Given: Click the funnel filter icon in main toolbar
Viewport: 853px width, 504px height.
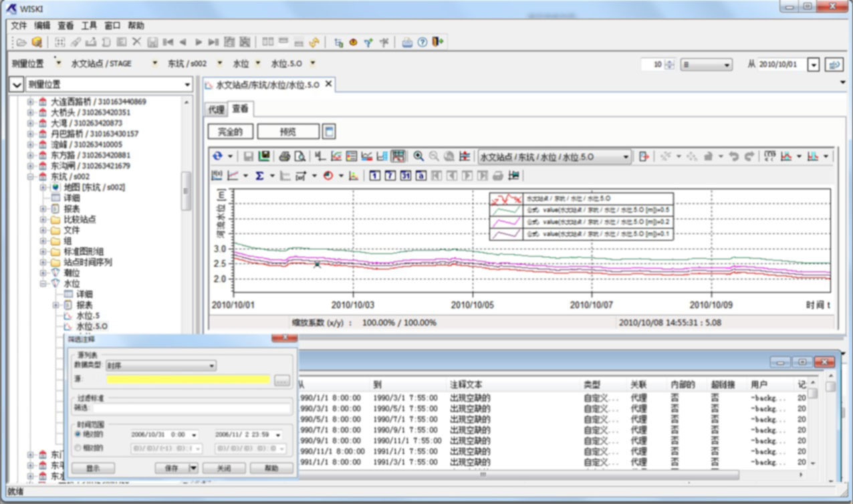Looking at the screenshot, I should pyautogui.click(x=368, y=41).
